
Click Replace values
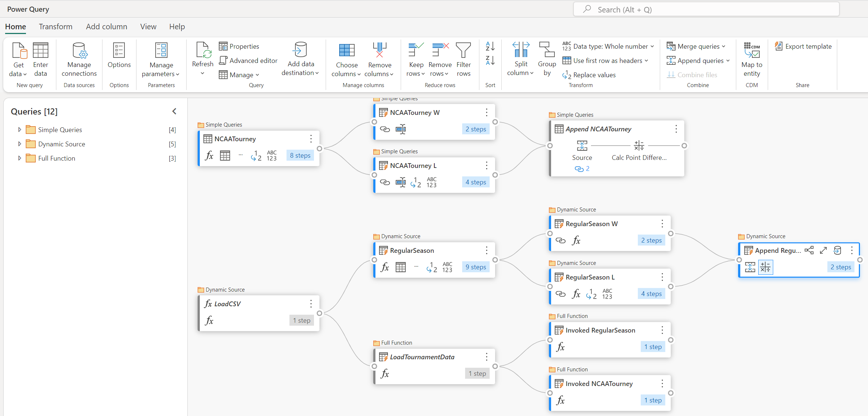coord(589,75)
